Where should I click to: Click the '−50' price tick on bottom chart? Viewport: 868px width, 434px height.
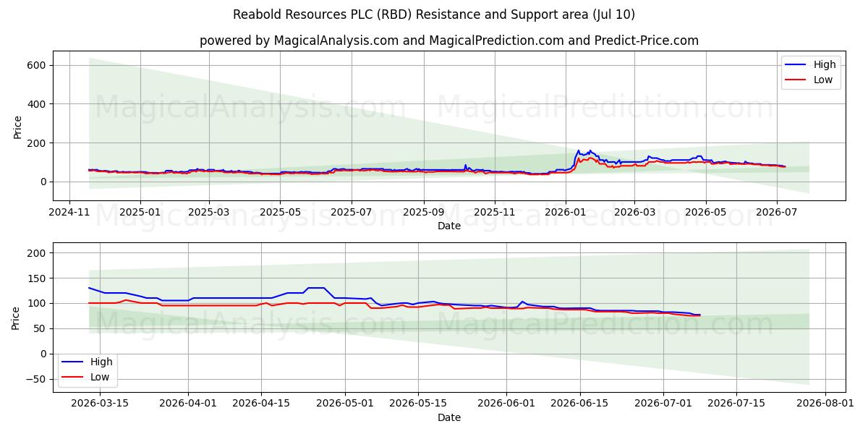pyautogui.click(x=35, y=379)
